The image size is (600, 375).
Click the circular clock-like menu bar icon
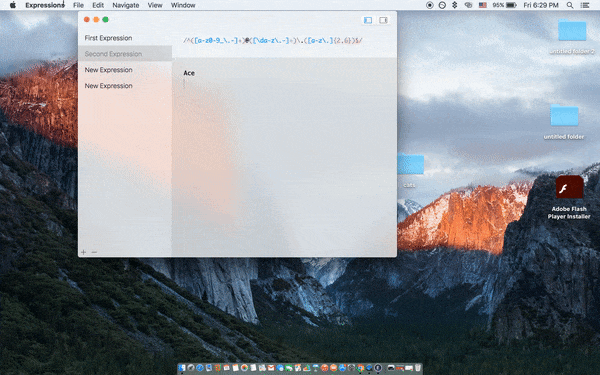tap(442, 5)
